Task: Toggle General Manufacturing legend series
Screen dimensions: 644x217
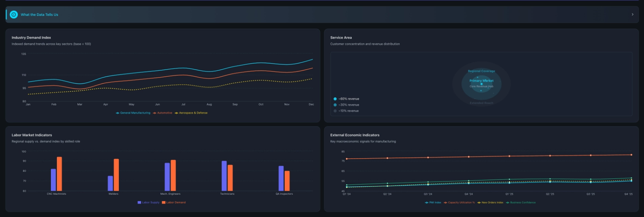Action: pos(133,113)
